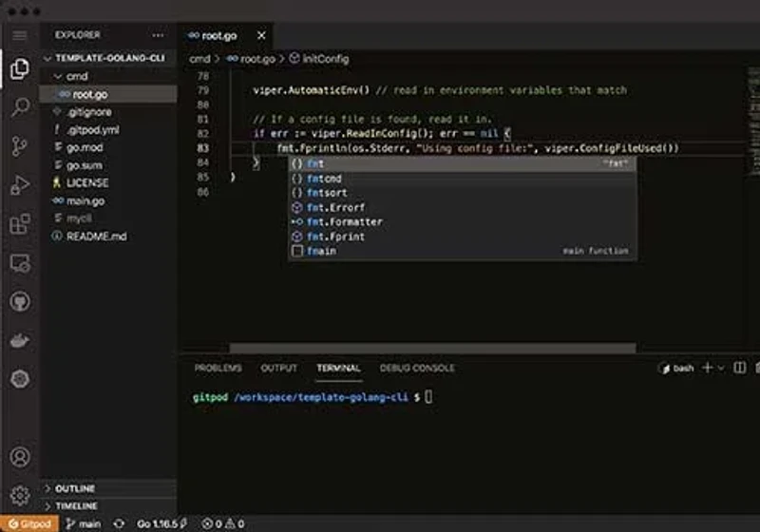Close the root.go editor tab
The height and width of the screenshot is (532, 760).
(261, 35)
